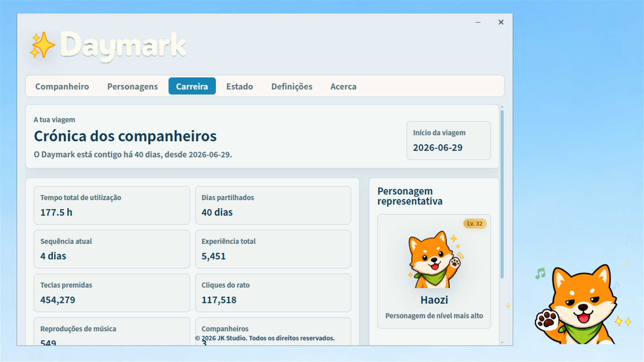Image resolution: width=644 pixels, height=362 pixels.
Task: Close the Daymark window
Action: tap(501, 22)
